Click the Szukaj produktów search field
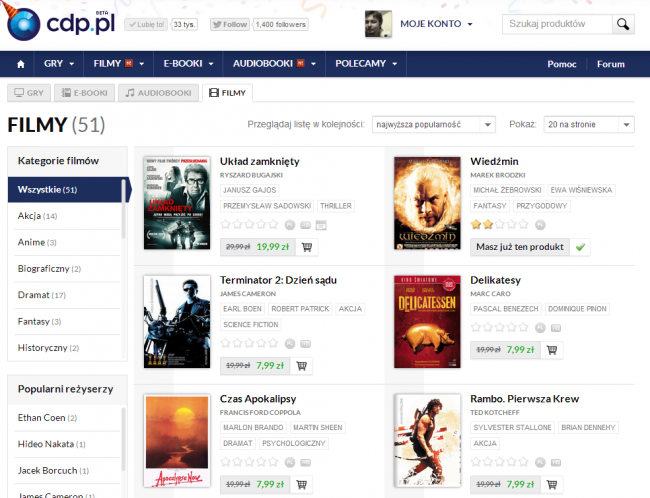Viewport: 650px width, 498px height. [557, 24]
